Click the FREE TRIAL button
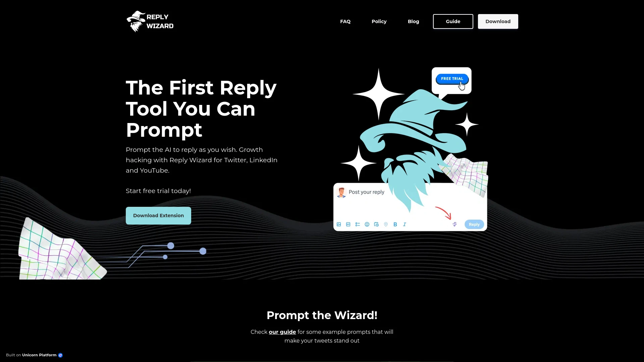 coord(451,78)
